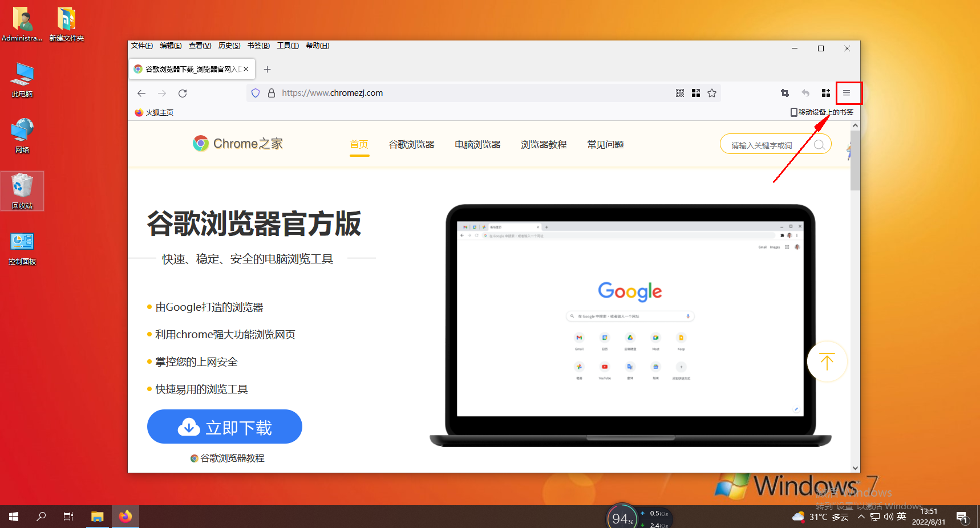This screenshot has height=528, width=980.
Task: Click the network tray icon
Action: point(875,517)
